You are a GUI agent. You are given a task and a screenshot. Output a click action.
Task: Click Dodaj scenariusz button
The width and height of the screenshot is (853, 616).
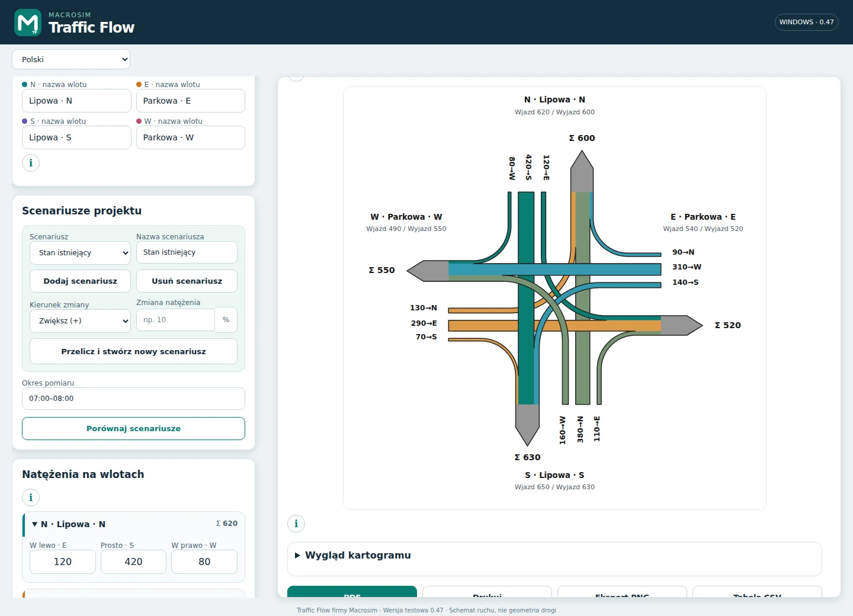click(x=80, y=281)
